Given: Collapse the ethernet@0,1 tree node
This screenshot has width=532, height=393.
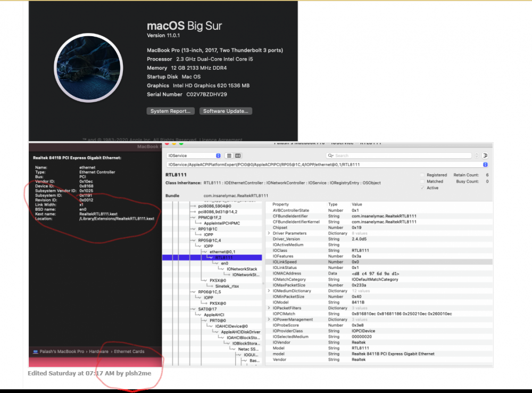Looking at the screenshot, I should pyautogui.click(x=205, y=252).
